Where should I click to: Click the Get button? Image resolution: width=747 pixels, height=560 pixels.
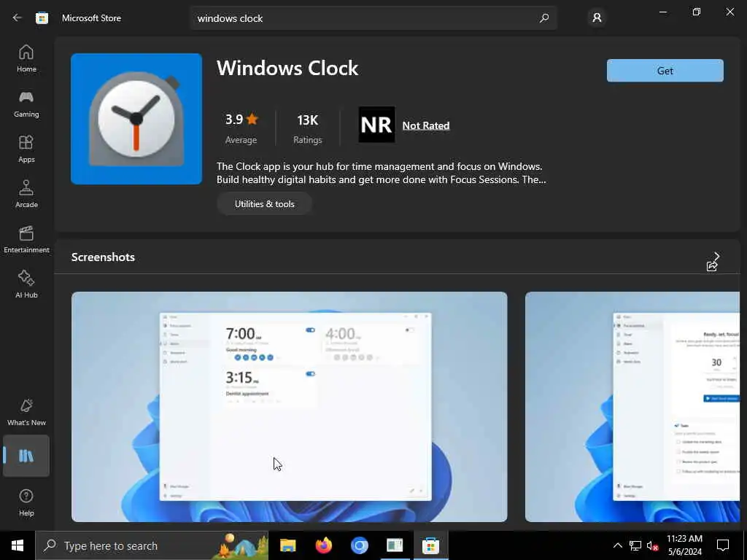(x=665, y=71)
